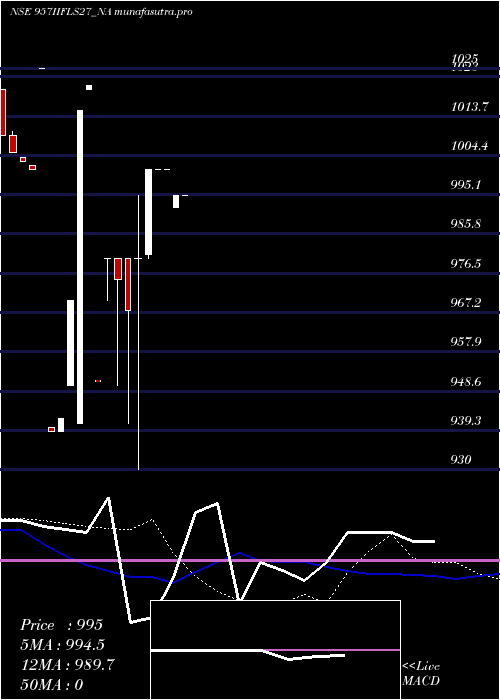The height and width of the screenshot is (700, 500).
Task: Click the 5MA : 994.5 readout
Action: tap(62, 645)
